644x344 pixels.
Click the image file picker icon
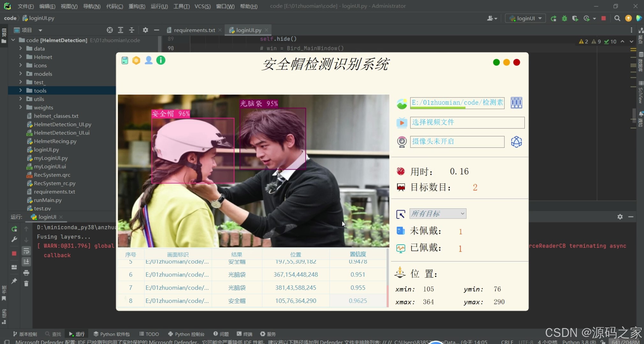402,104
